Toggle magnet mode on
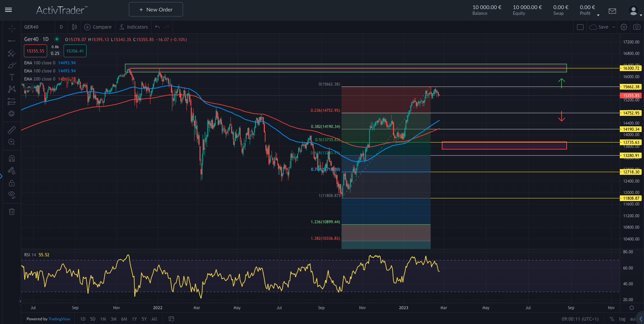 (x=11, y=158)
